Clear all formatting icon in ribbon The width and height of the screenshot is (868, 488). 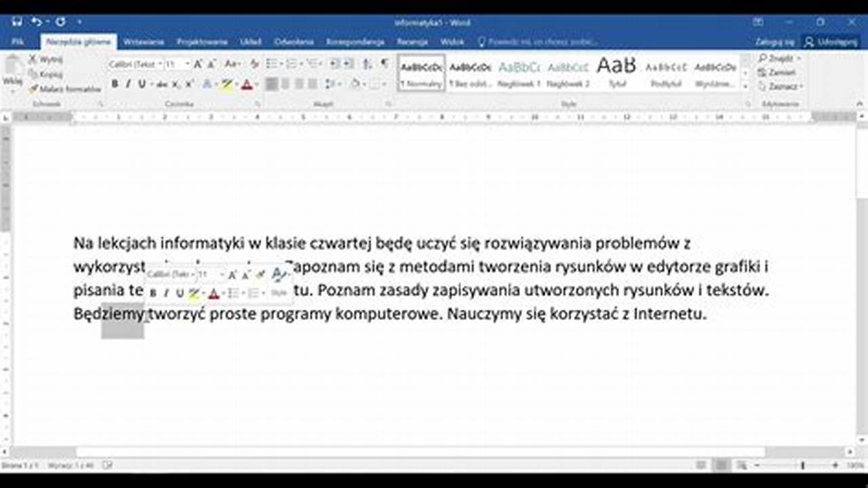[x=255, y=64]
